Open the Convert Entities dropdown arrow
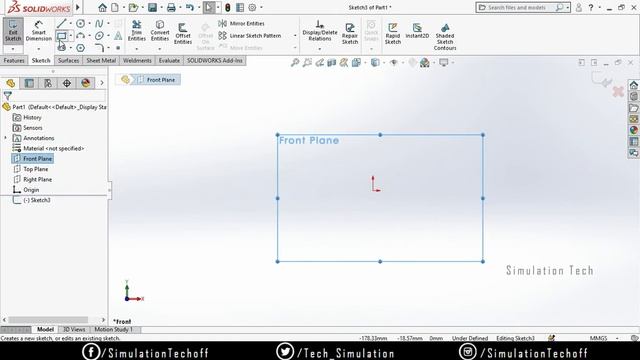 pyautogui.click(x=160, y=49)
